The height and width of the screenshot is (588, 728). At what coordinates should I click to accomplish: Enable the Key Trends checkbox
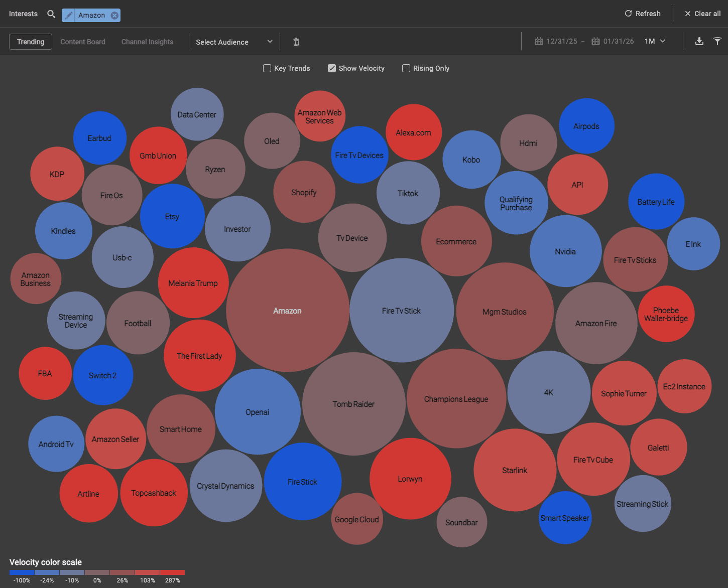(x=267, y=68)
